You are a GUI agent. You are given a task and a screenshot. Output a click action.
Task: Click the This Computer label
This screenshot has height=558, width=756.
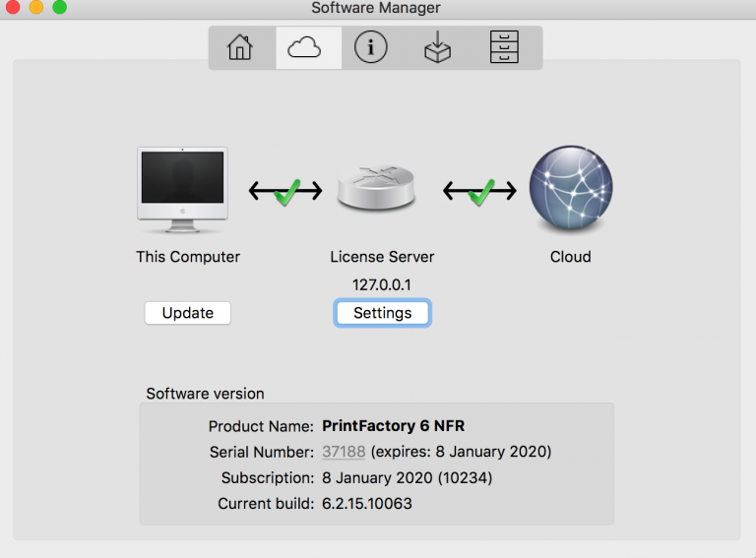[188, 257]
